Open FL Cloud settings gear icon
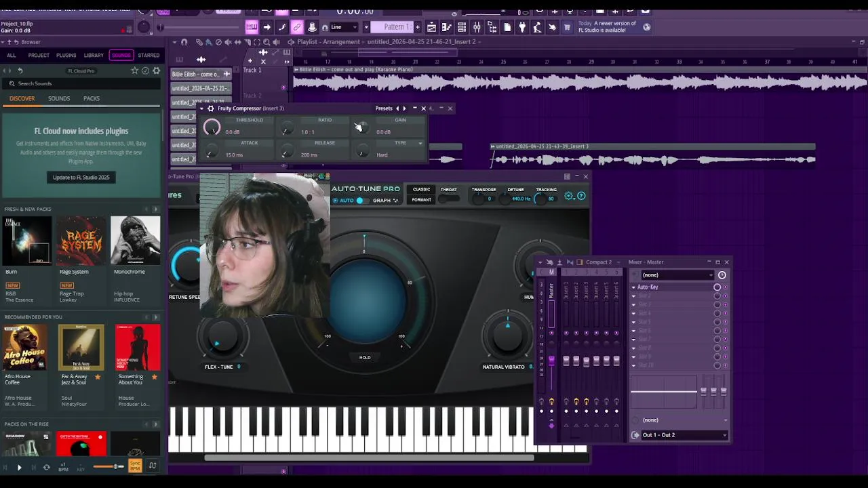This screenshot has height=488, width=868. pos(156,70)
